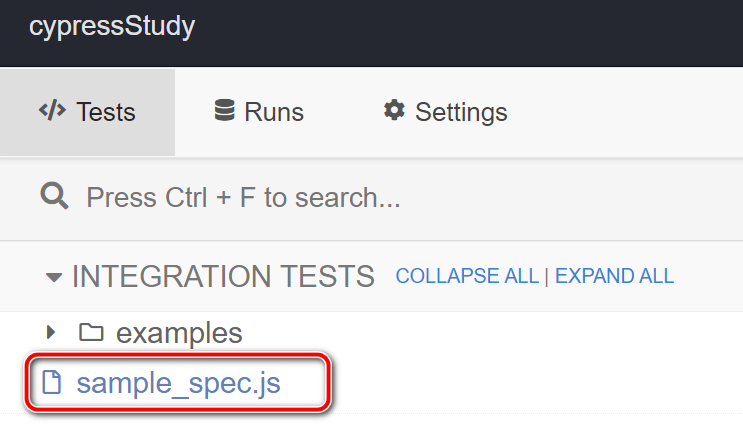Click the cypressStudy project title
The height and width of the screenshot is (446, 743).
click(112, 26)
